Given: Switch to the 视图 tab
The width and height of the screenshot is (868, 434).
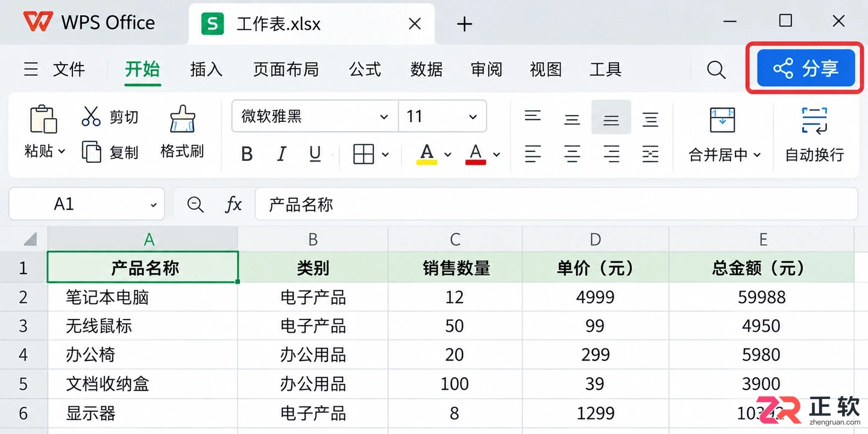Looking at the screenshot, I should point(546,69).
